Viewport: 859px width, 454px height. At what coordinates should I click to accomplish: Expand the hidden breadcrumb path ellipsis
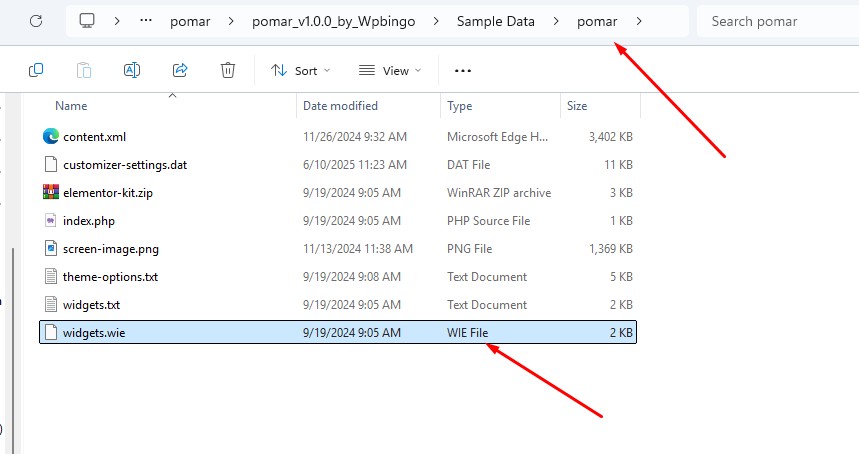coord(146,21)
